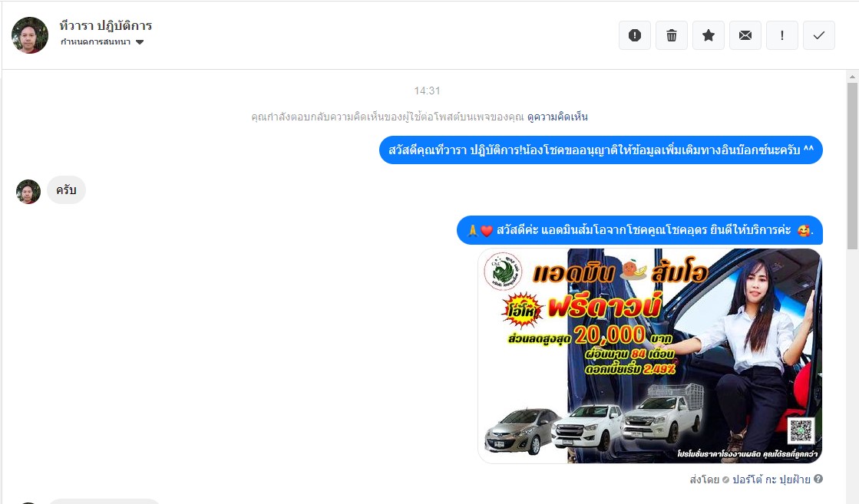
Task: Click the ดูความคิดเห็น link
Action: coord(557,117)
